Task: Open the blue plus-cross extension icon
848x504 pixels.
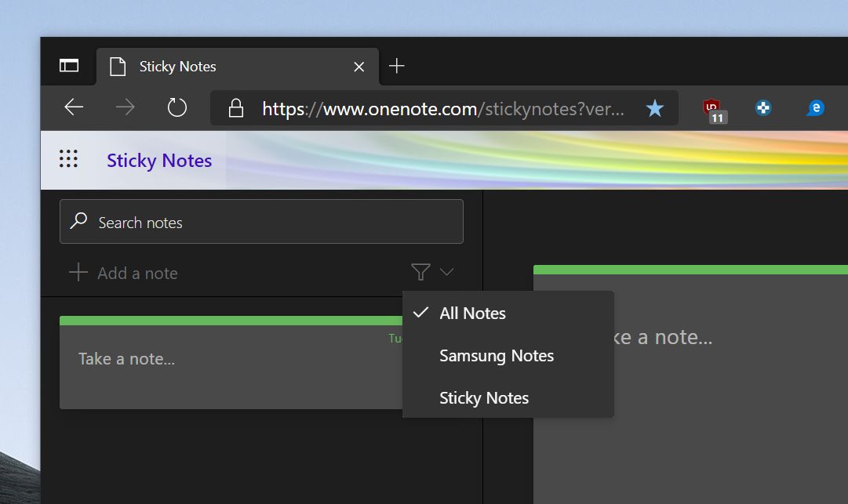Action: click(763, 108)
